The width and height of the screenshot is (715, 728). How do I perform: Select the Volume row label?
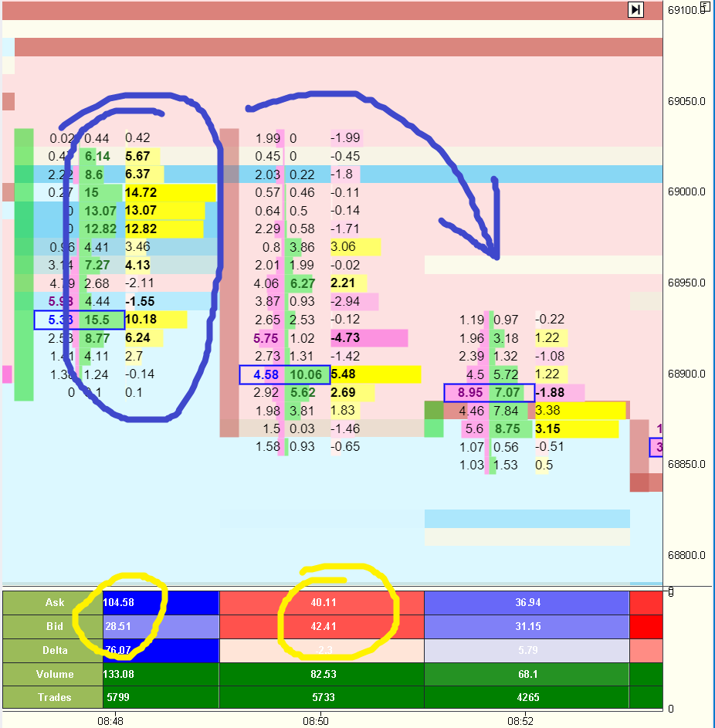(54, 674)
